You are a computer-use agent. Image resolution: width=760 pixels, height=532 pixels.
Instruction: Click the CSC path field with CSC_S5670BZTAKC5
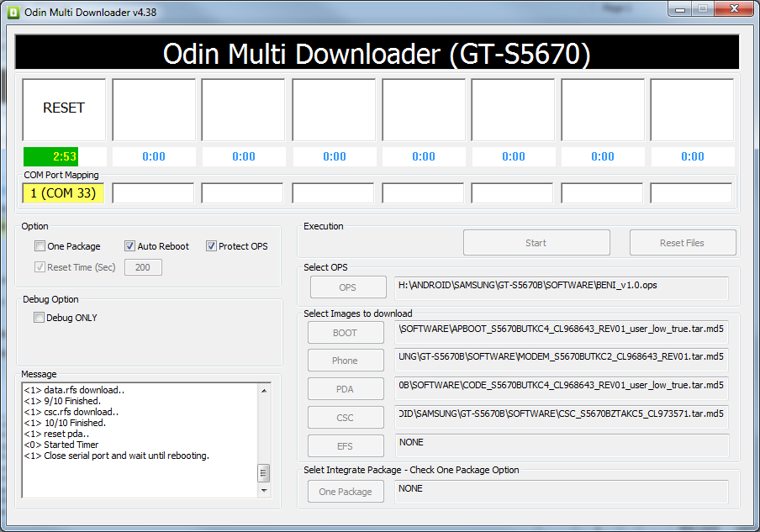562,417
